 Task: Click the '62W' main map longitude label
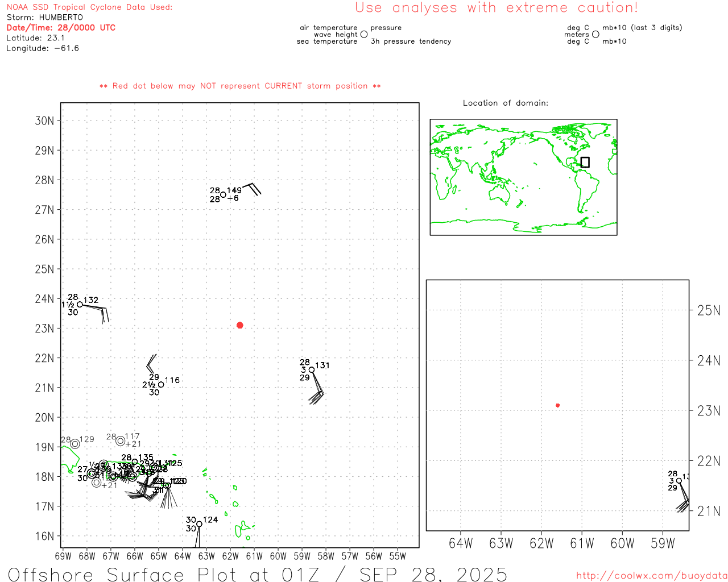(x=230, y=556)
